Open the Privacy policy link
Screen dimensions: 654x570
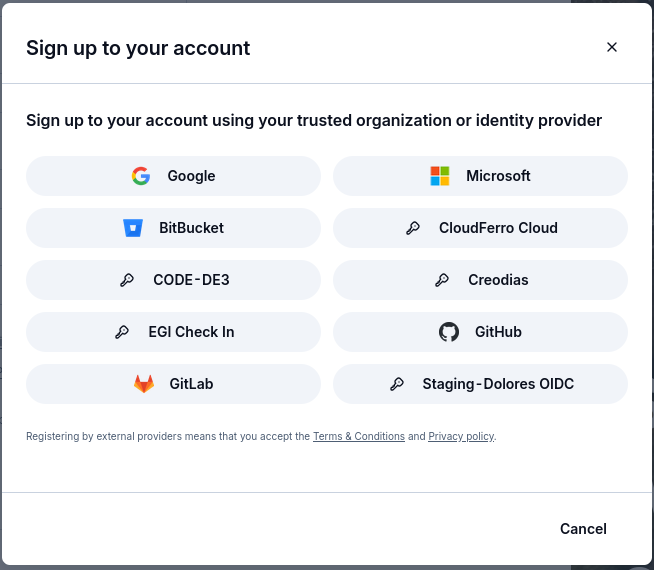(461, 436)
